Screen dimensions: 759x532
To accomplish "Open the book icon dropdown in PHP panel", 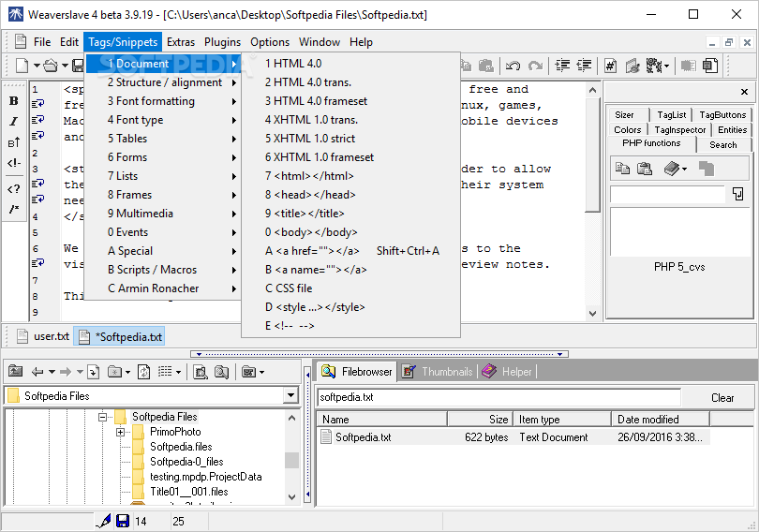I will [684, 169].
